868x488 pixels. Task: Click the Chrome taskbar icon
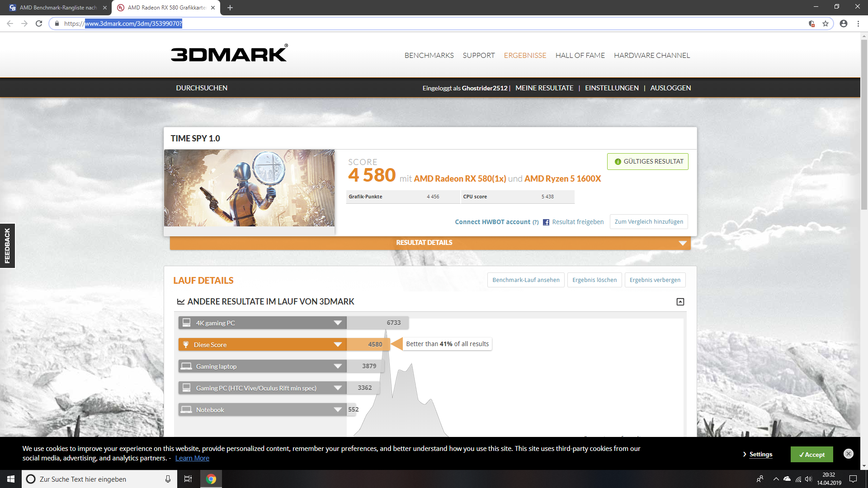[211, 479]
